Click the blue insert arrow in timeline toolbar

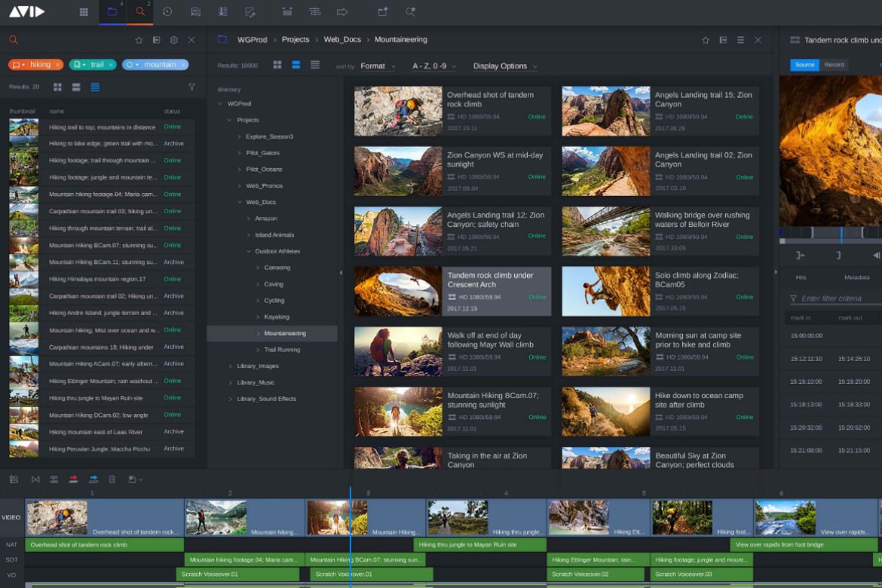point(93,479)
